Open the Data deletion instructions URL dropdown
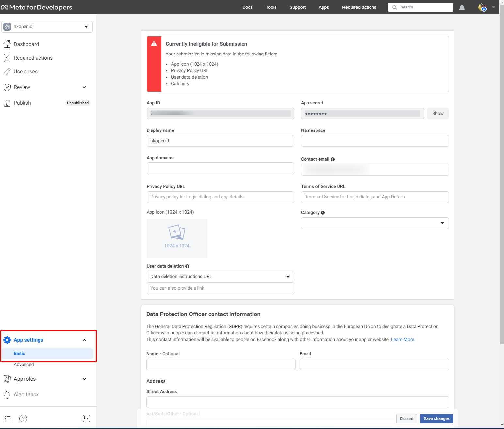This screenshot has width=504, height=429. pyautogui.click(x=220, y=277)
